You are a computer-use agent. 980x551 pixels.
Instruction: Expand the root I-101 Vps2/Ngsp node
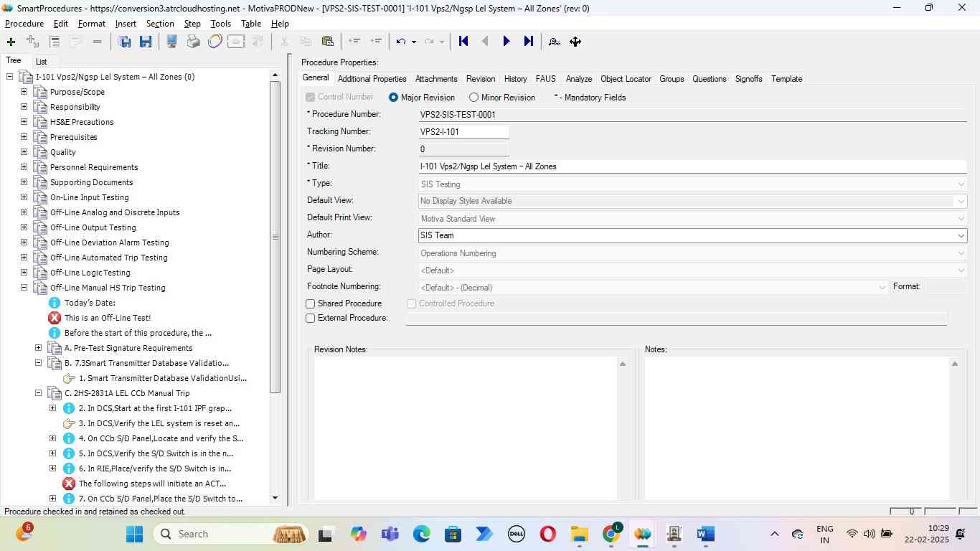click(9, 77)
